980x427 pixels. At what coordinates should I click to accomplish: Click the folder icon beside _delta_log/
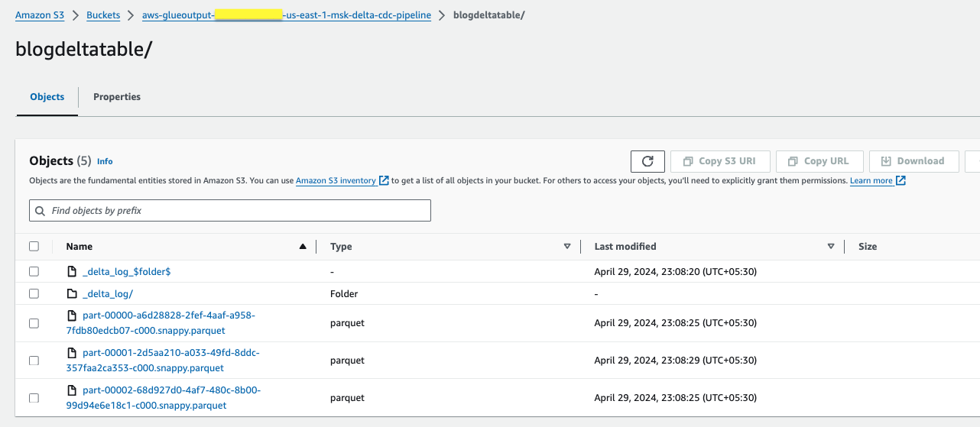click(x=72, y=293)
